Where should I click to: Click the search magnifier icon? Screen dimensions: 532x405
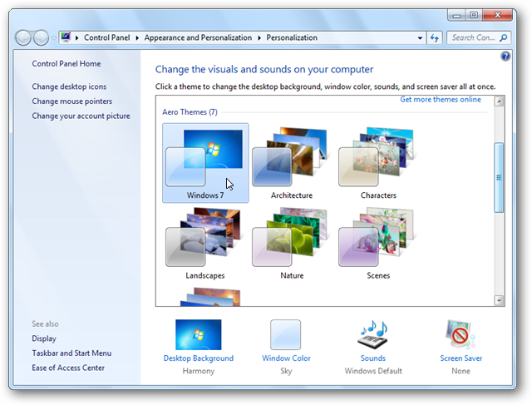(504, 37)
